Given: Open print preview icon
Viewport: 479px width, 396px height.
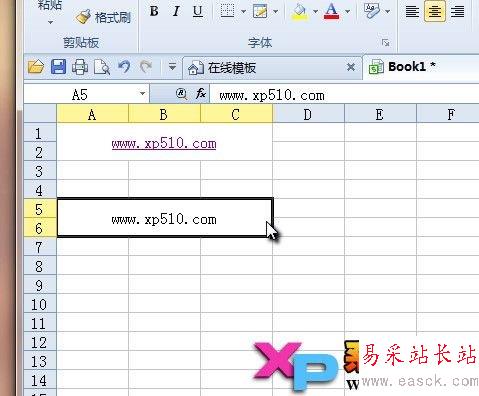Looking at the screenshot, I should pos(102,67).
